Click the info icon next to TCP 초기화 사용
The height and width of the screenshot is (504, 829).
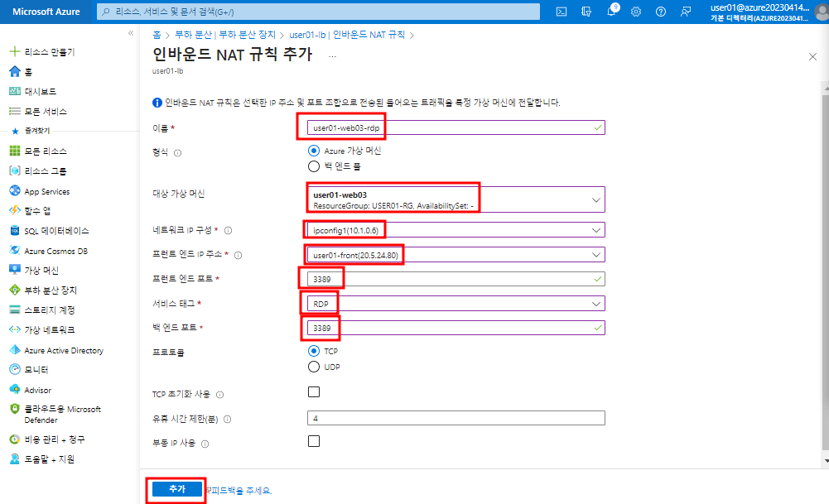(x=220, y=395)
